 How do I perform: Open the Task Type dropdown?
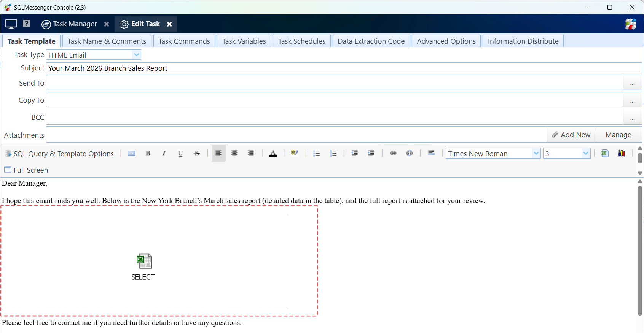point(136,55)
